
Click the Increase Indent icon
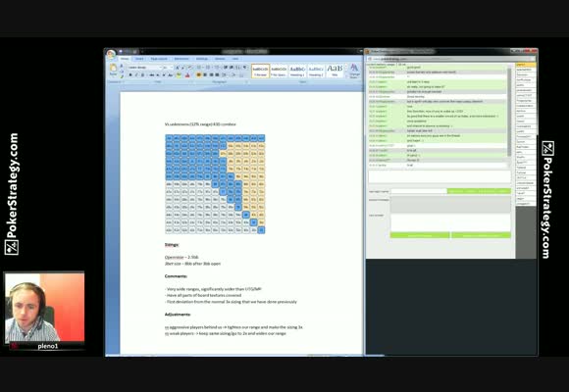pyautogui.click(x=232, y=68)
